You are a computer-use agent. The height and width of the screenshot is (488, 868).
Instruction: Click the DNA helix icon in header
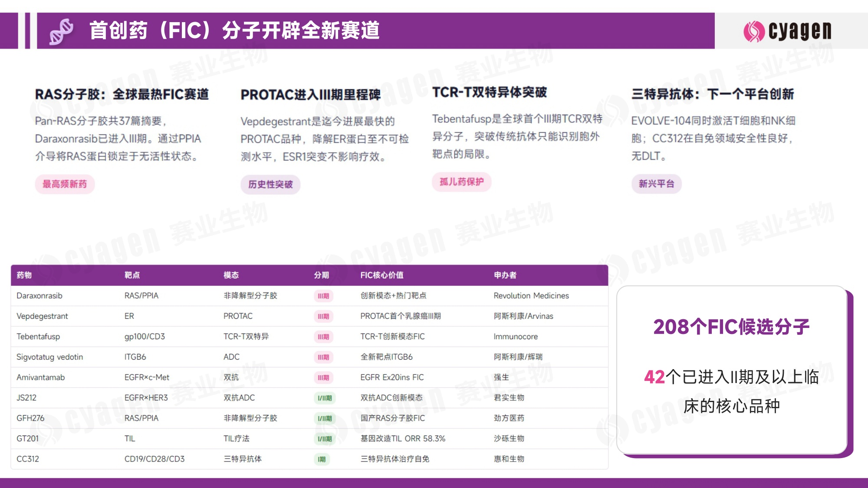[x=61, y=31]
